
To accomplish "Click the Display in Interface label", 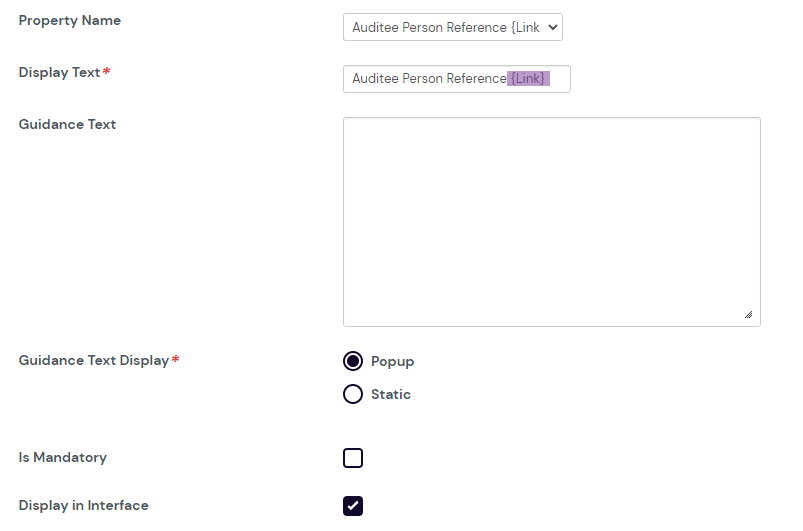I will [x=84, y=506].
